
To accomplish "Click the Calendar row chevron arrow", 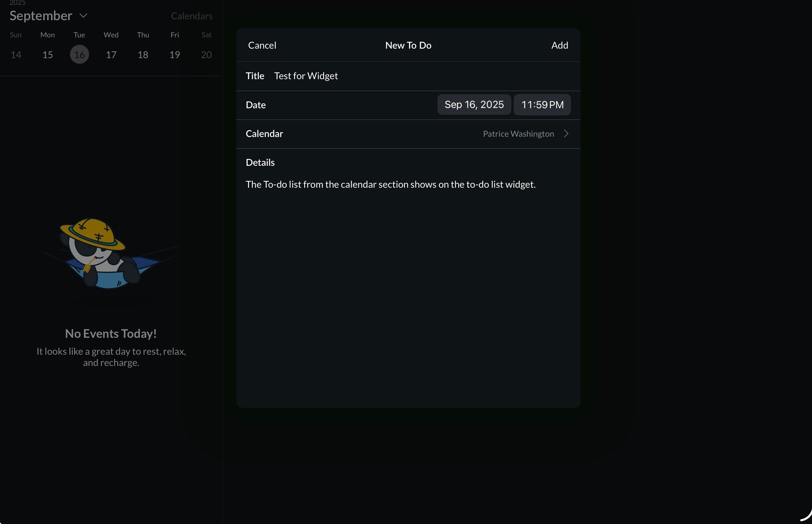I will [566, 134].
